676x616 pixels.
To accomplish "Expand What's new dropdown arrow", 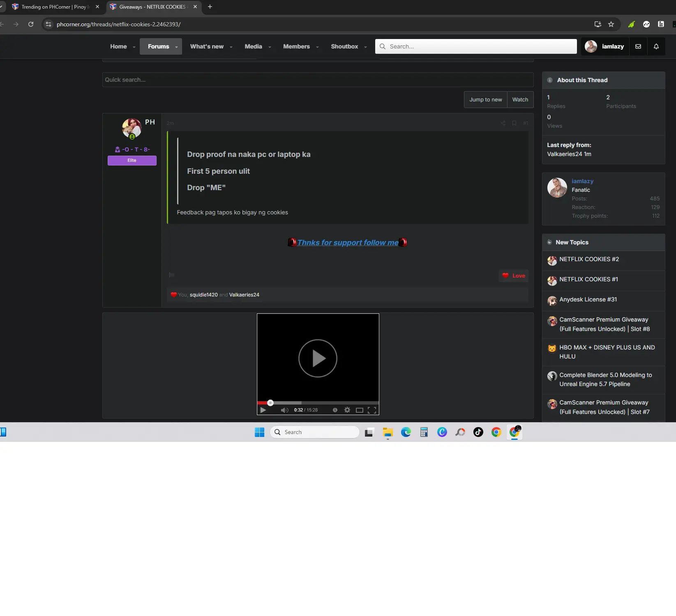I will [x=231, y=47].
